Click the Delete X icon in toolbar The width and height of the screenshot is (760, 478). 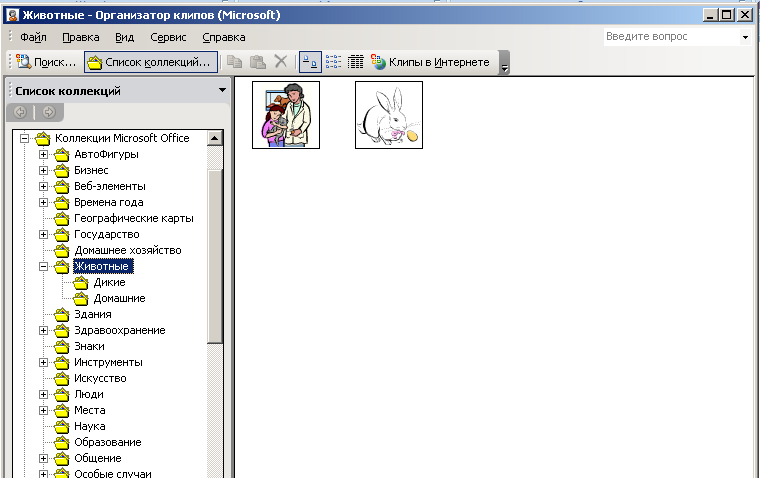coord(281,62)
